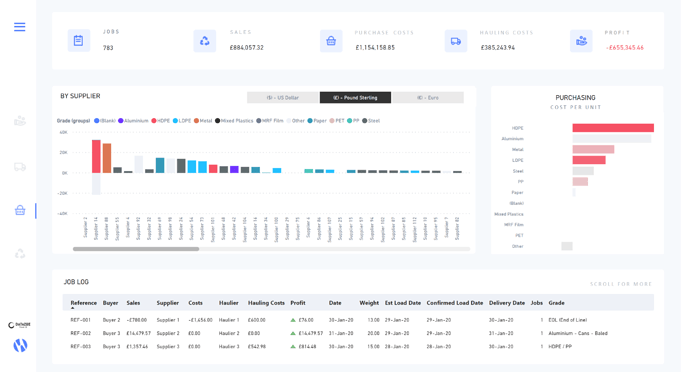
Task: Click the HDPE bar in Purchasing chart
Action: [613, 128]
